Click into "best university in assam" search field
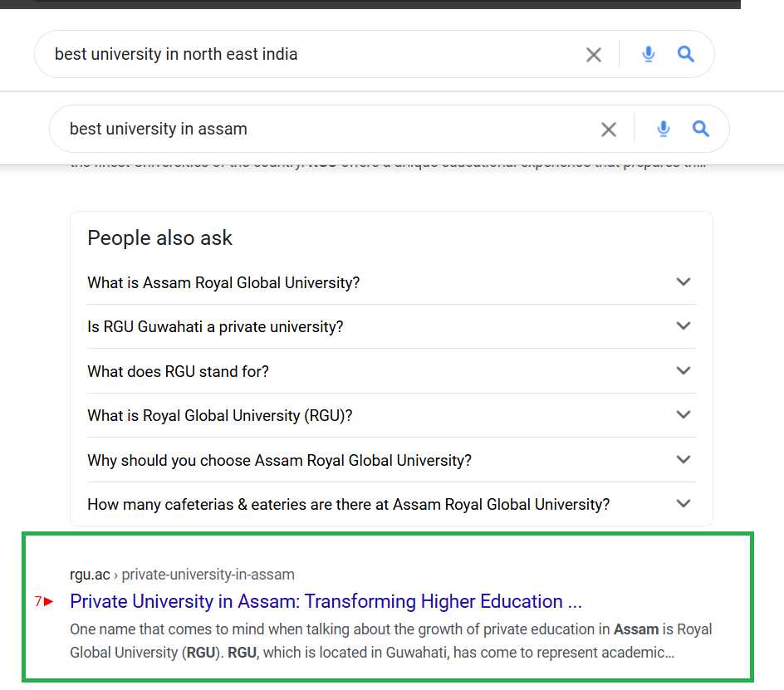784x690 pixels. coord(332,130)
